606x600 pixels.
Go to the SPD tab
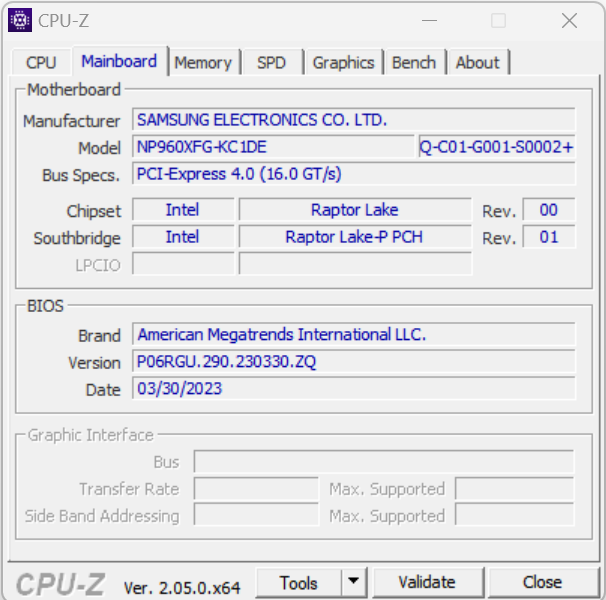(271, 62)
